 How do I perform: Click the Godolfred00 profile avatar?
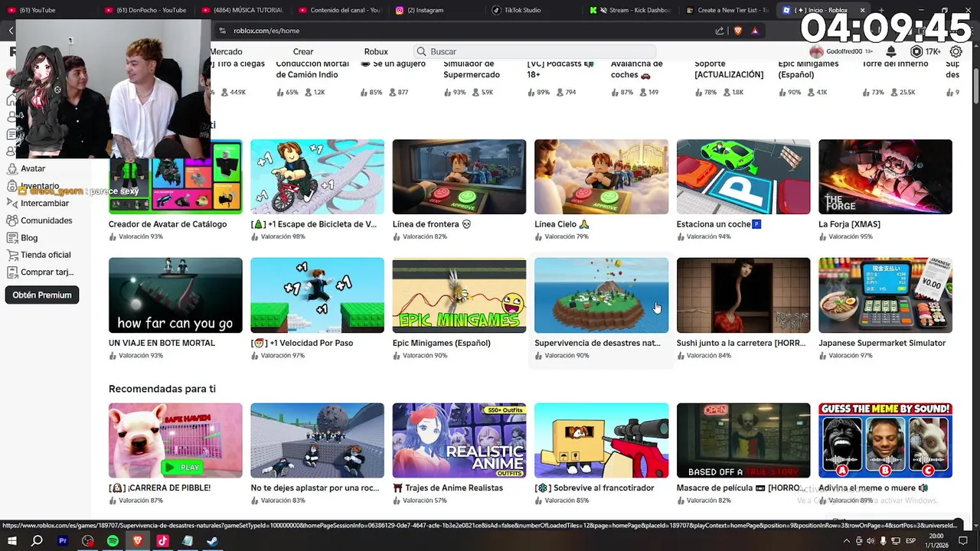816,51
